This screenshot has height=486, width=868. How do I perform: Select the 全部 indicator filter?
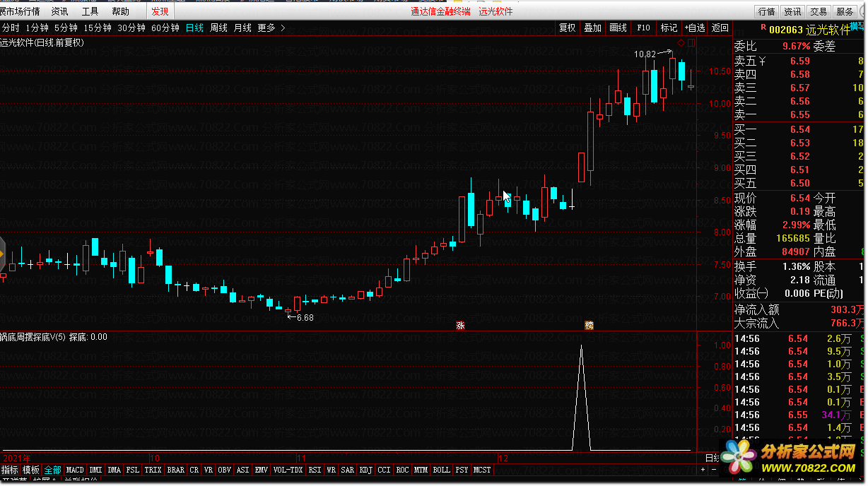click(53, 470)
